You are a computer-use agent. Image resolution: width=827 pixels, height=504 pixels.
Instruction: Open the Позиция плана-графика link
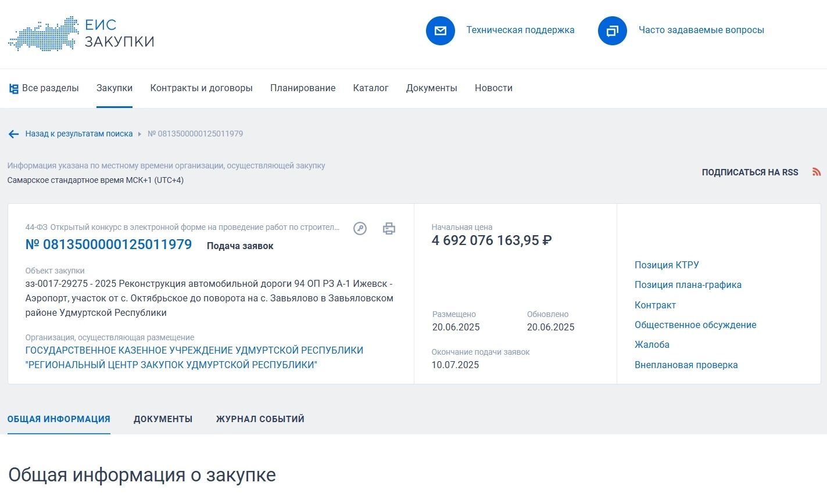pyautogui.click(x=688, y=285)
